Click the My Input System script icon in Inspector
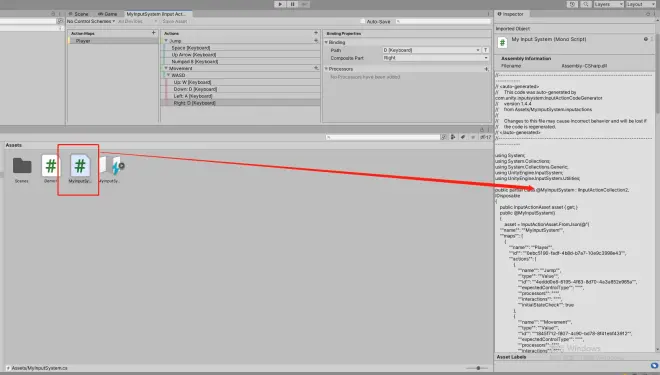This screenshot has width=660, height=375. 502,43
